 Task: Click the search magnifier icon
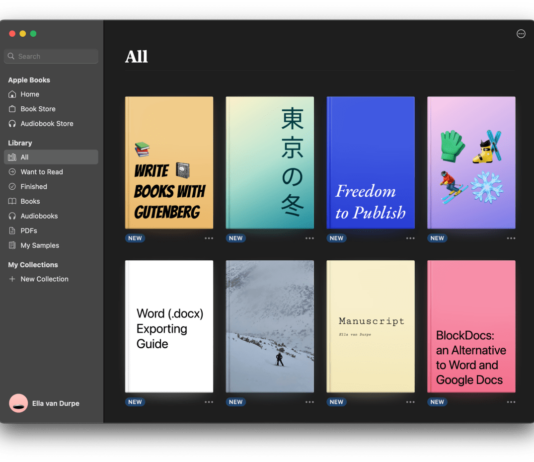tap(11, 56)
